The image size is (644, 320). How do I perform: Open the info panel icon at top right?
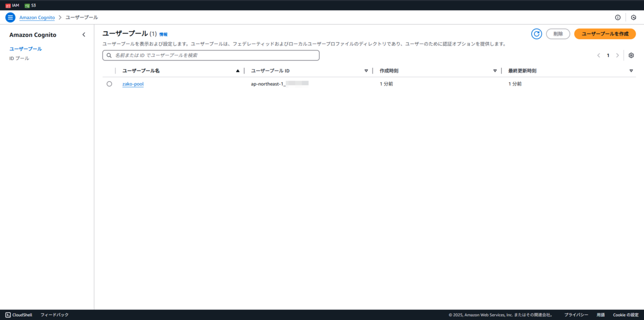pos(617,17)
